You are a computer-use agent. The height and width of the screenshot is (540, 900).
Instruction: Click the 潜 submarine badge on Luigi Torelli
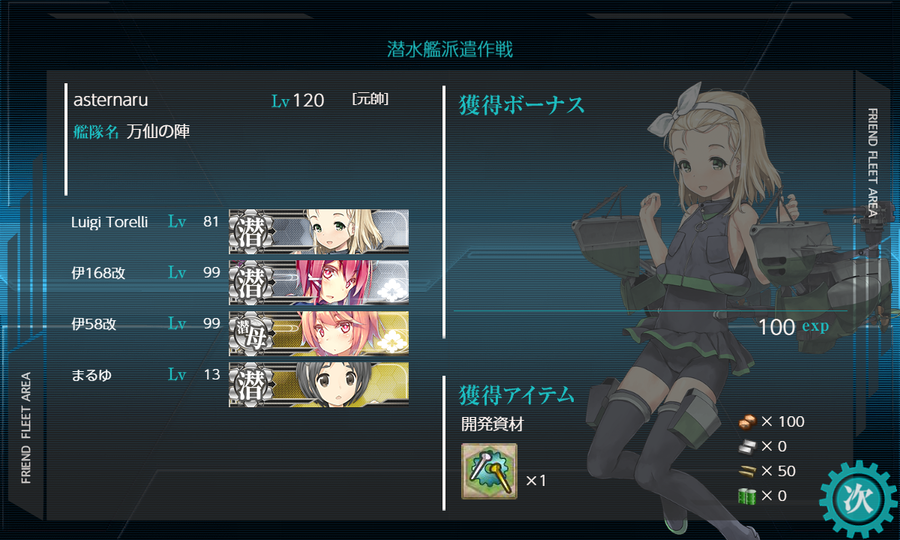251,232
